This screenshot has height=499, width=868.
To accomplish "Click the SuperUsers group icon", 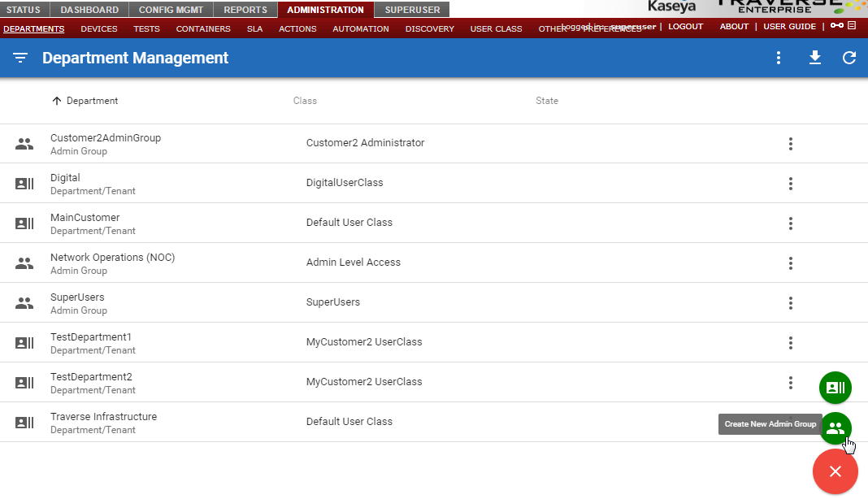I will point(24,303).
